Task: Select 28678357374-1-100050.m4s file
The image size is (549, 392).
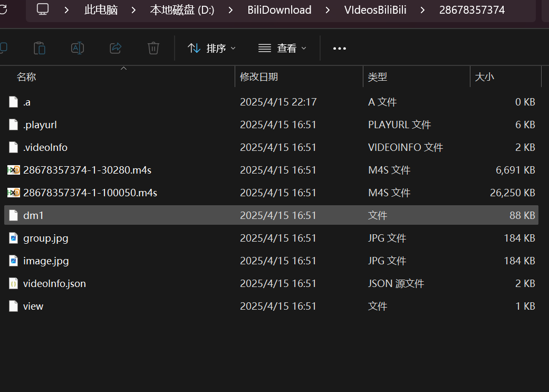Action: [271, 193]
